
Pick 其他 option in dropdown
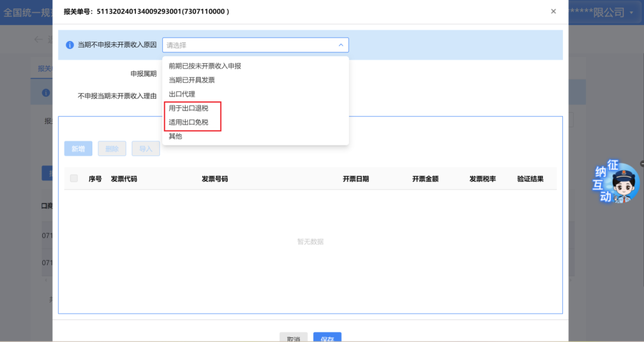click(175, 136)
